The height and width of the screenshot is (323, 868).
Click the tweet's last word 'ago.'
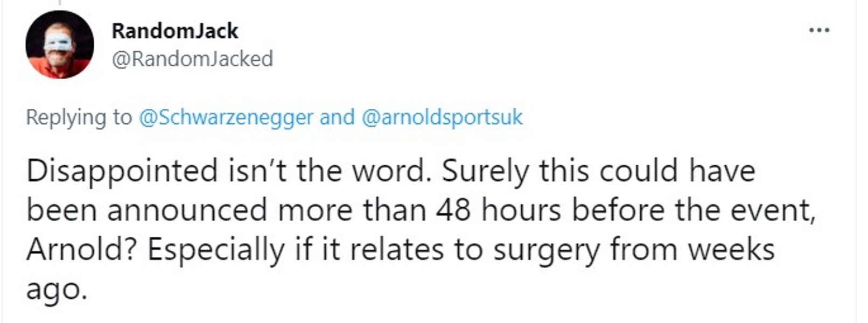pos(56,291)
